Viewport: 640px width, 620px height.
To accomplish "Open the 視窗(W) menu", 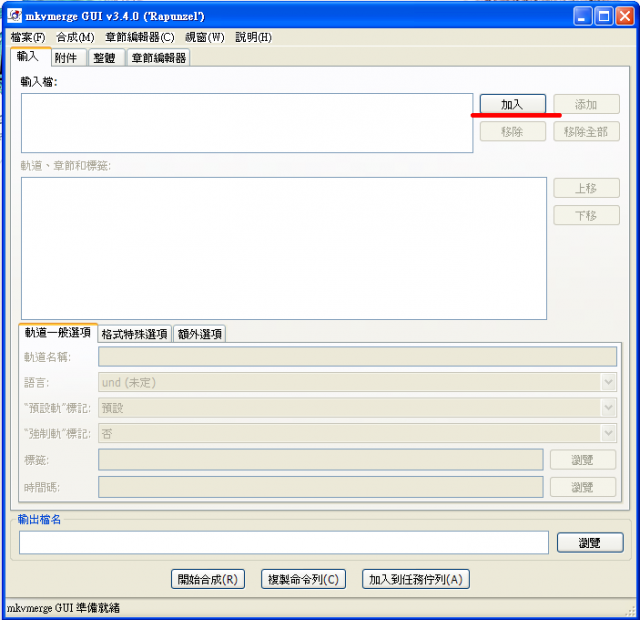I will (x=204, y=37).
